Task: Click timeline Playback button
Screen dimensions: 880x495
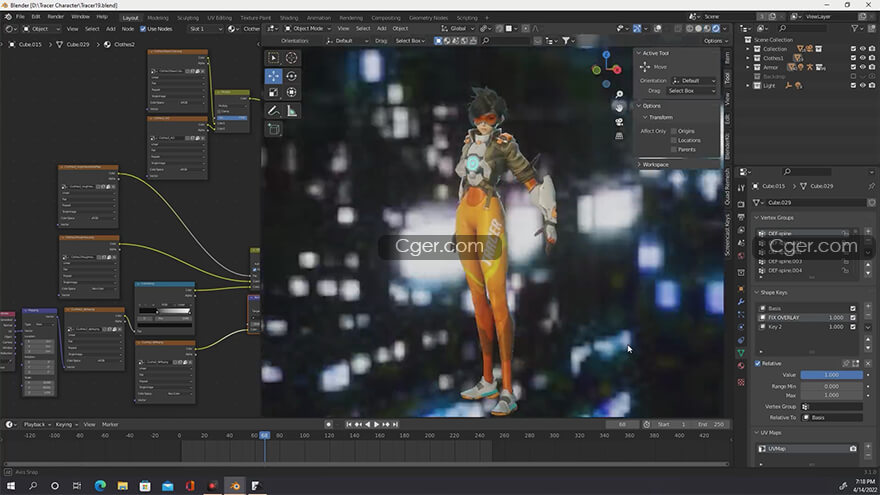Action: pyautogui.click(x=36, y=425)
